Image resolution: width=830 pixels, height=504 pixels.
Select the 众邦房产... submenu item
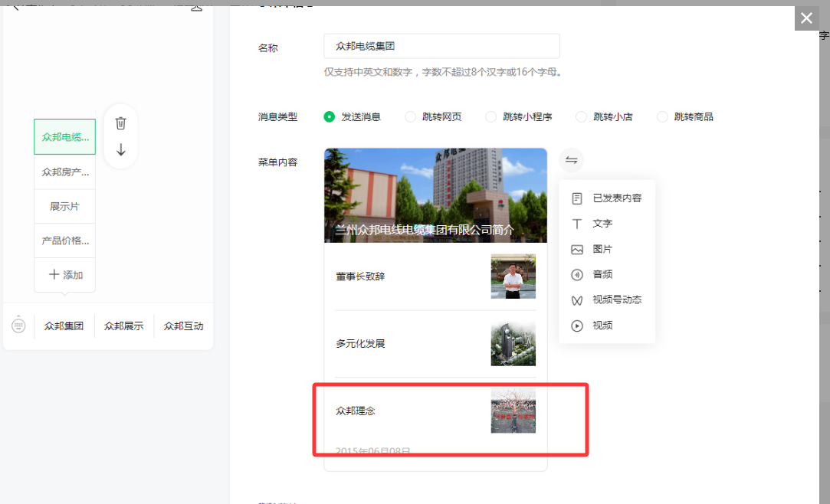pos(64,172)
